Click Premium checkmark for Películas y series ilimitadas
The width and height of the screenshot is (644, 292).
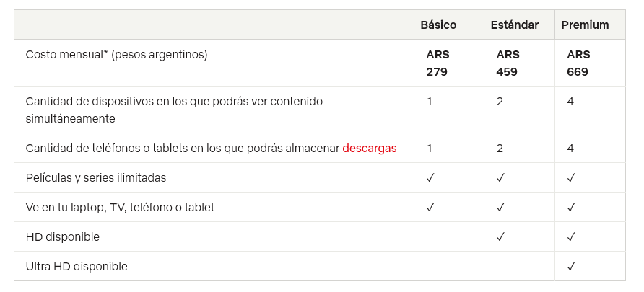pos(571,177)
